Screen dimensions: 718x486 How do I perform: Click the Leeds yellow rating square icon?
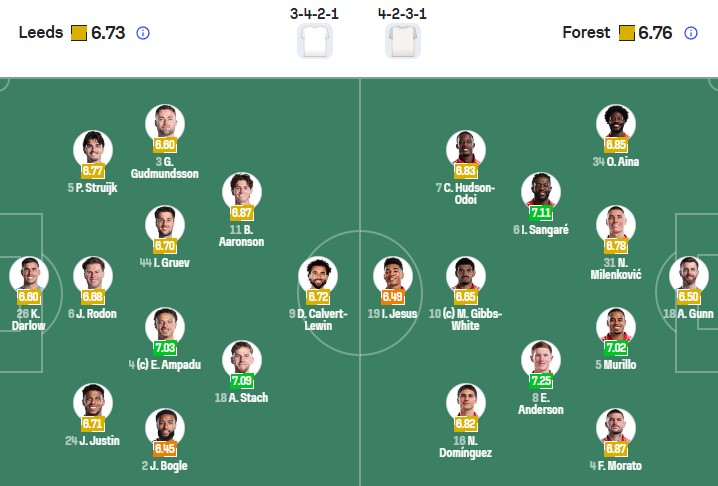click(x=79, y=33)
